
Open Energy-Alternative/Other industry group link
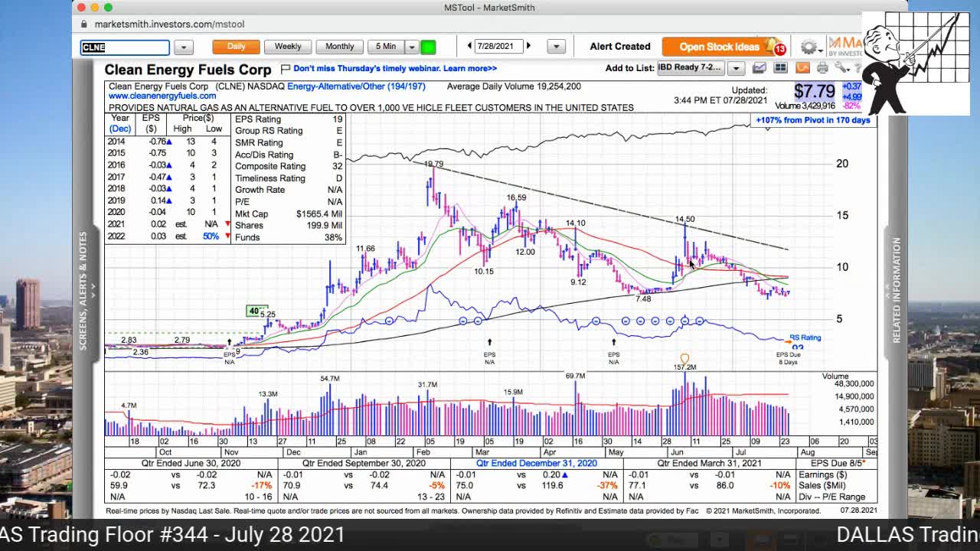pos(356,86)
